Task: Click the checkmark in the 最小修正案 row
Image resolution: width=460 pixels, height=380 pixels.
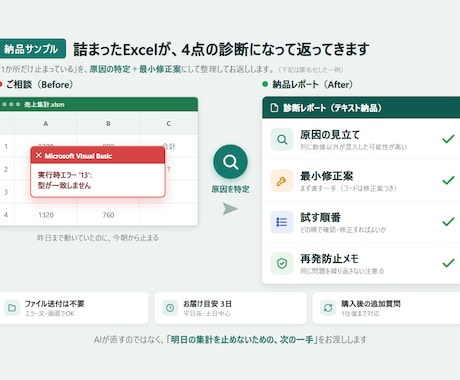Action: click(448, 180)
